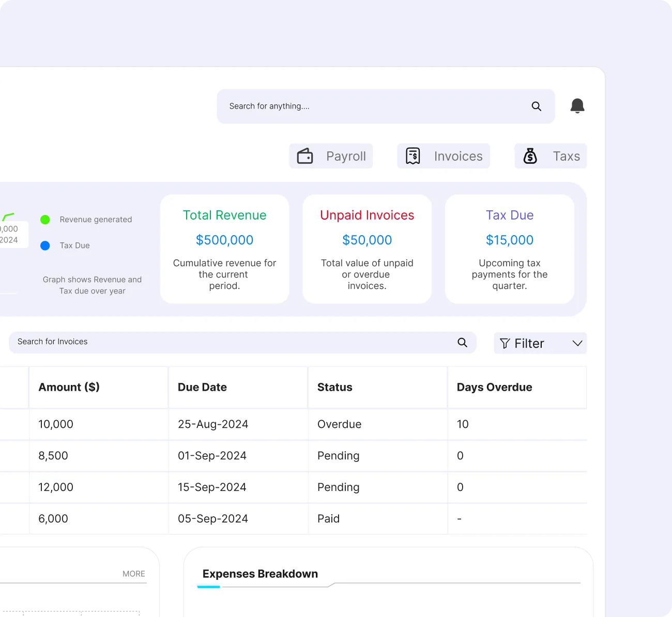
Task: Open the notifications bell
Action: click(577, 106)
